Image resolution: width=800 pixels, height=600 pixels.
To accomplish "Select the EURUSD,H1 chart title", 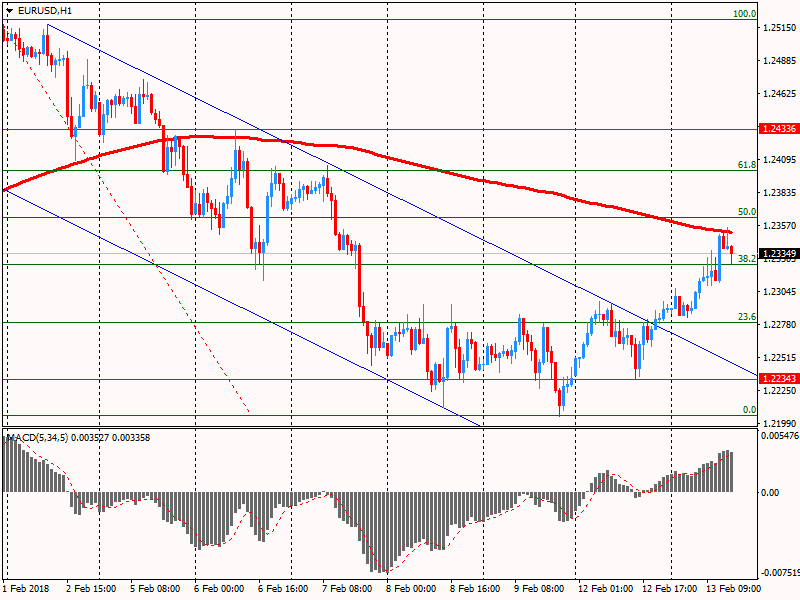I will pos(45,10).
